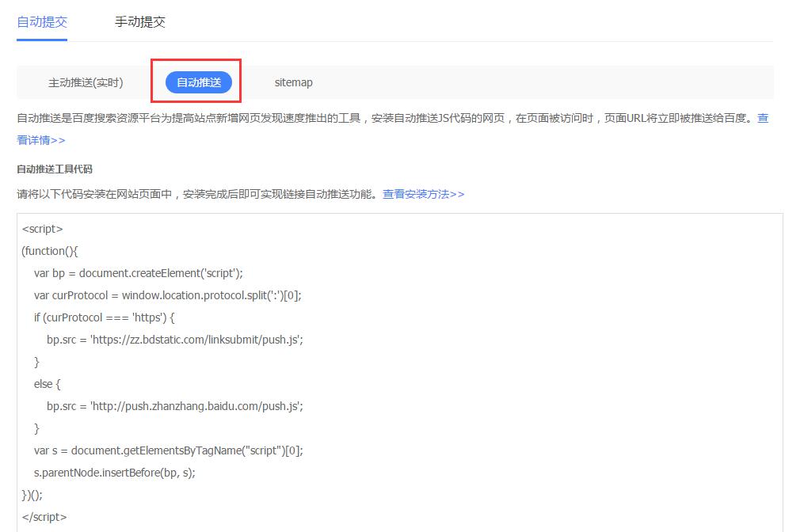Click the })(); code line
785x532 pixels.
pos(32,495)
